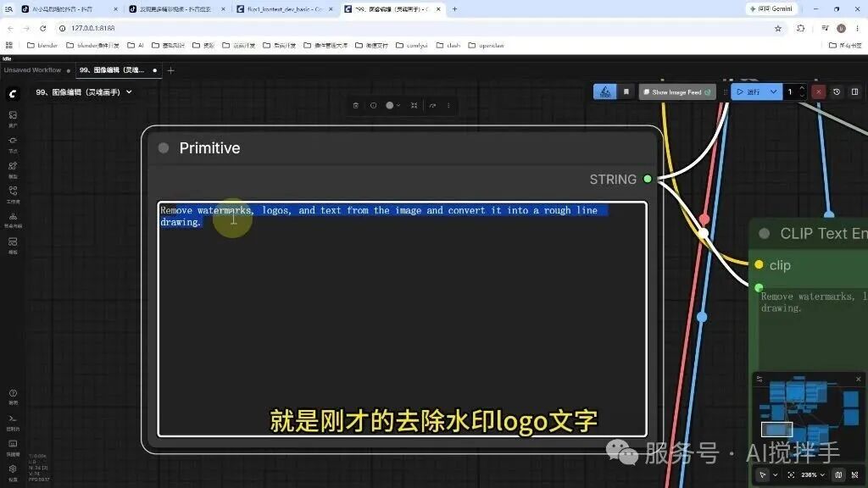This screenshot has height=488, width=868.
Task: Click the Primitive node collapse dot
Action: pos(164,147)
